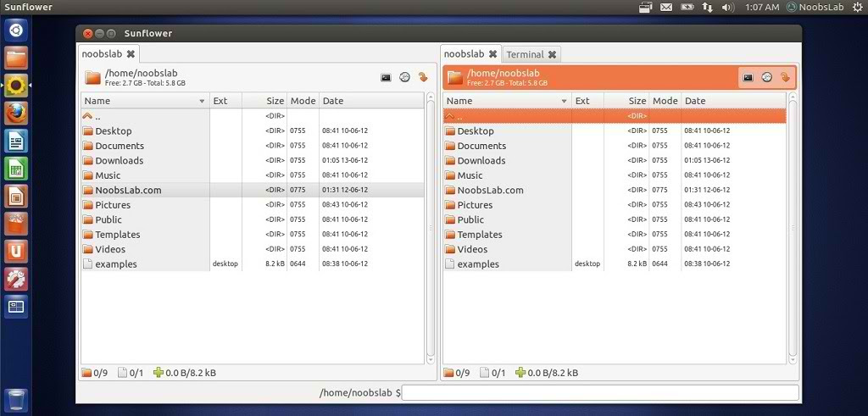Open bookmarks arrow icon in right panel
868x416 pixels.
(x=786, y=77)
